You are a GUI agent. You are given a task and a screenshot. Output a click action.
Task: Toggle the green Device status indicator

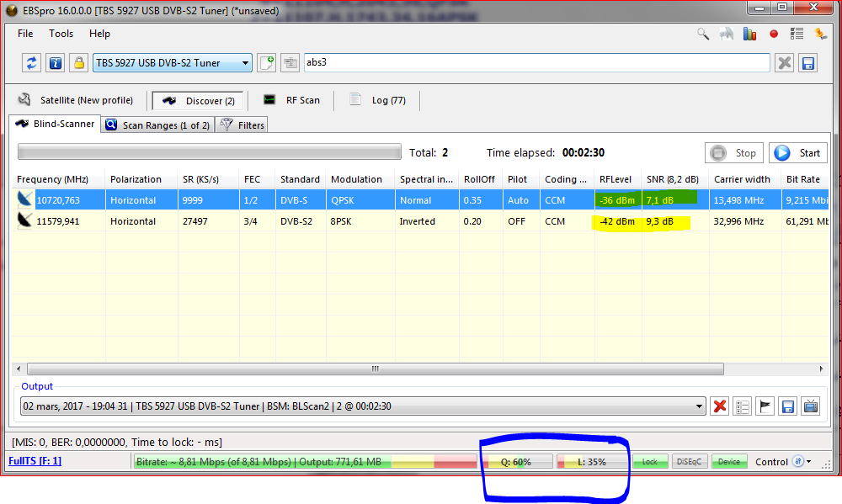pos(729,462)
